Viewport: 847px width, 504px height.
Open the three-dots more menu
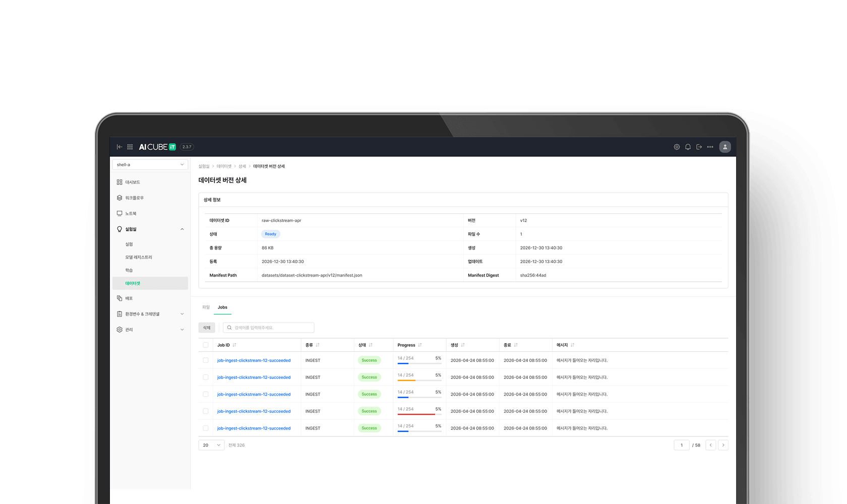click(x=710, y=147)
